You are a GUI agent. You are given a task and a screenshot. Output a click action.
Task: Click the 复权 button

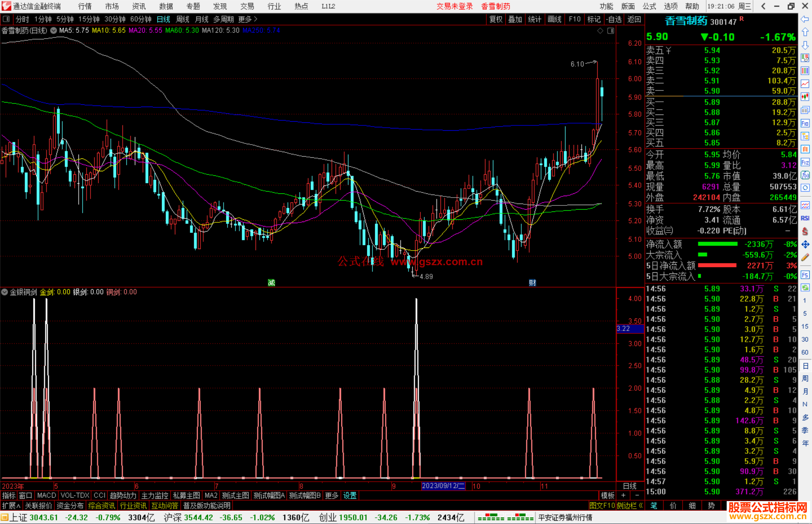(496, 19)
